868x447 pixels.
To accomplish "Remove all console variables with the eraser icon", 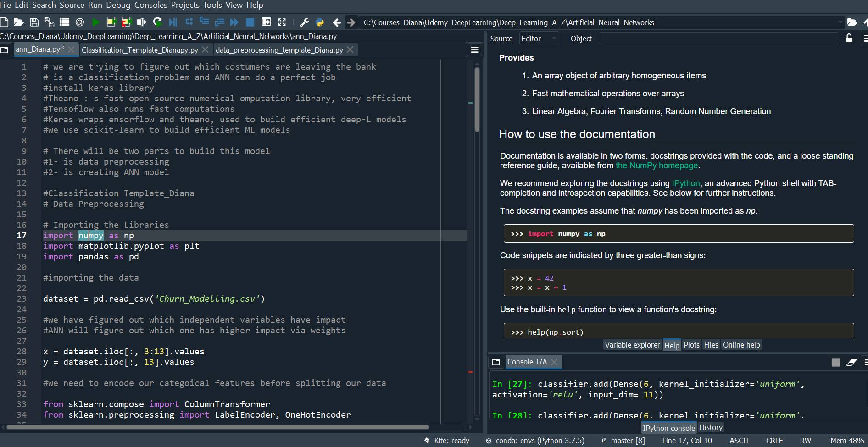I will 852,362.
